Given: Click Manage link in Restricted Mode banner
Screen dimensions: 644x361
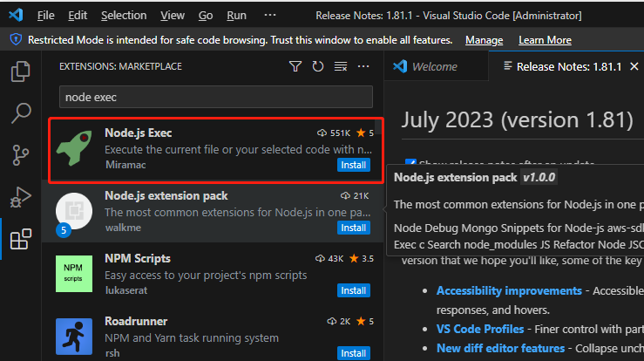Looking at the screenshot, I should (484, 40).
